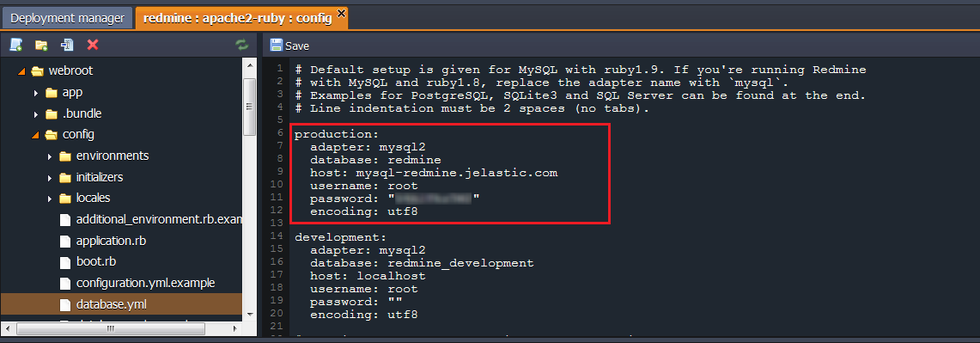
Task: Open boot.rb in the file tree
Action: coord(96,261)
